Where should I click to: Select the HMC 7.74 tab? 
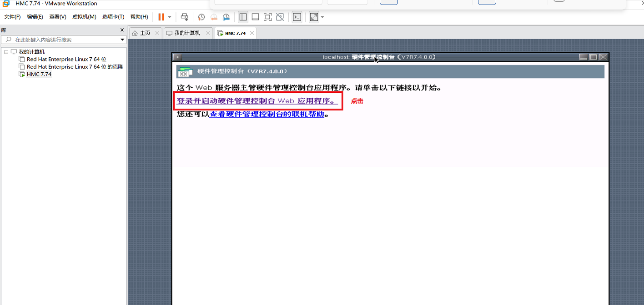235,33
